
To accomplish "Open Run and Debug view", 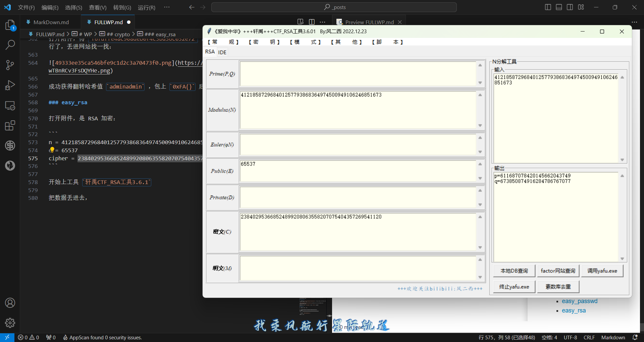I will coord(10,85).
